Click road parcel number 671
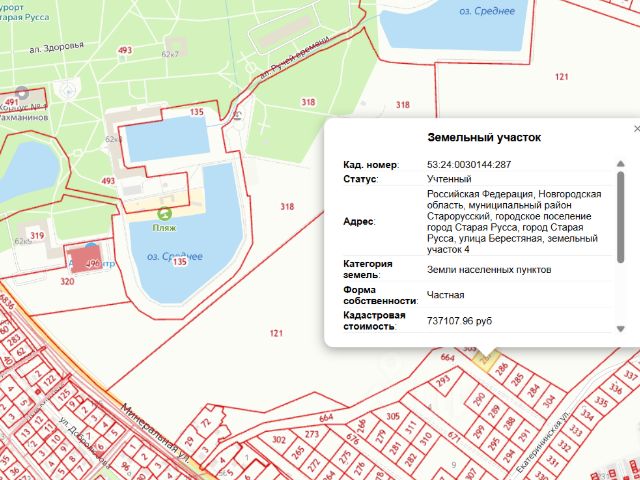This screenshot has width=640, height=480. pyautogui.click(x=454, y=436)
